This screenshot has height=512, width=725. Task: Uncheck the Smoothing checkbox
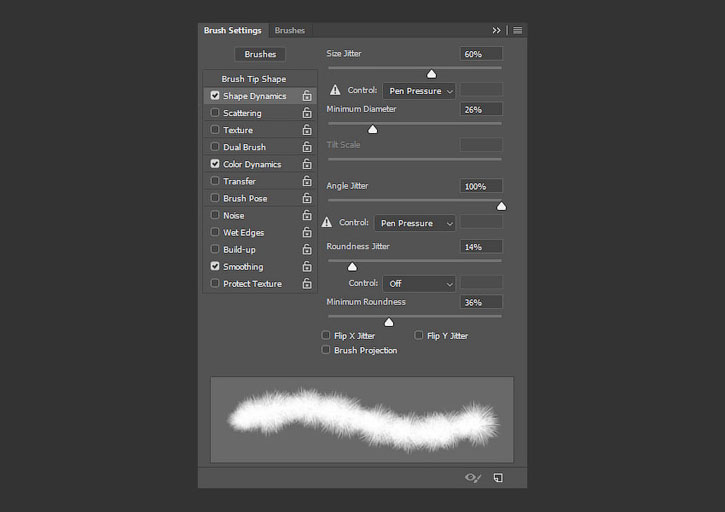[x=215, y=266]
